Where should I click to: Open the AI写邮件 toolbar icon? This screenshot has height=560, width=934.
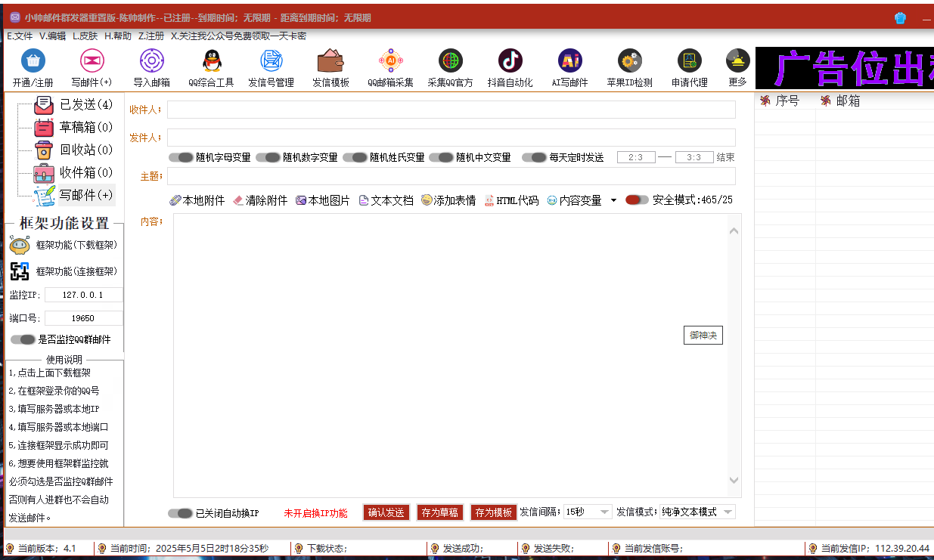pos(569,60)
